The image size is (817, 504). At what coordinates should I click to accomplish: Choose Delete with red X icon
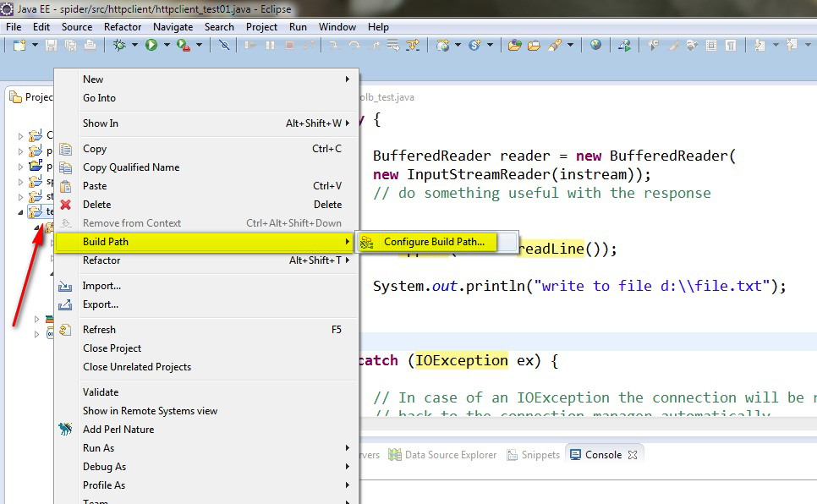pyautogui.click(x=206, y=205)
